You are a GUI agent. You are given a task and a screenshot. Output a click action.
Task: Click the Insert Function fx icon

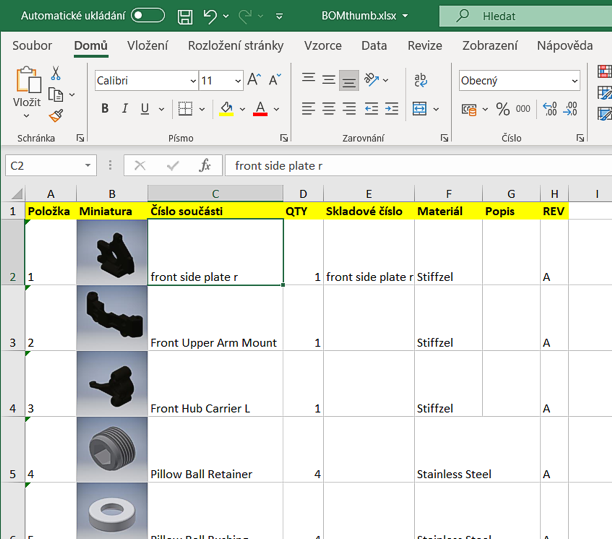(x=204, y=165)
